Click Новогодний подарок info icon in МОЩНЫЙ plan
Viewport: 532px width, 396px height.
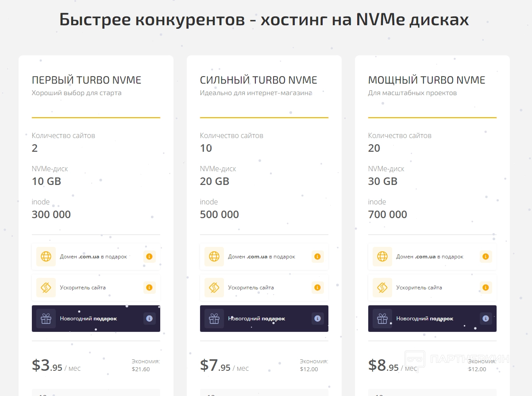point(486,319)
